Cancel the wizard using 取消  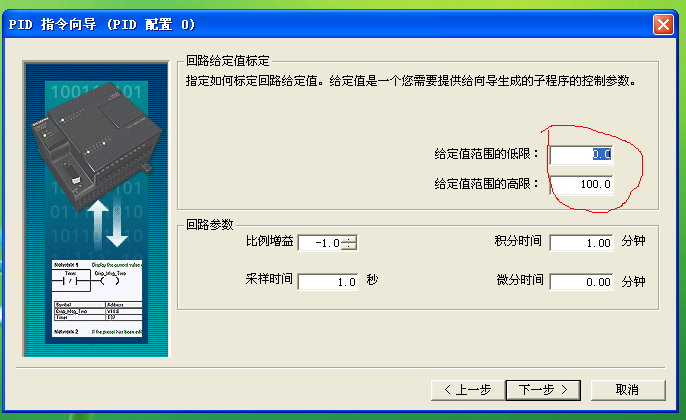tap(628, 390)
